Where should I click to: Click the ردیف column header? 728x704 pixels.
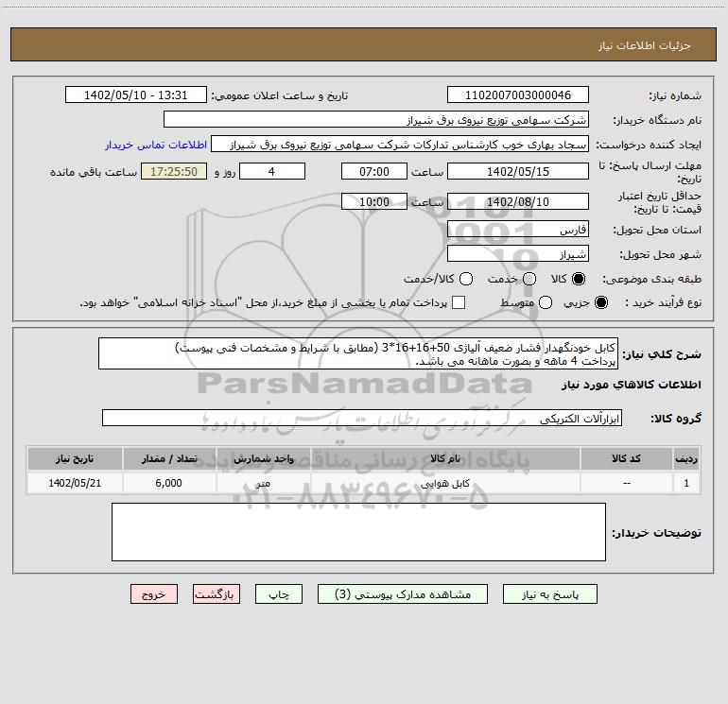(686, 458)
